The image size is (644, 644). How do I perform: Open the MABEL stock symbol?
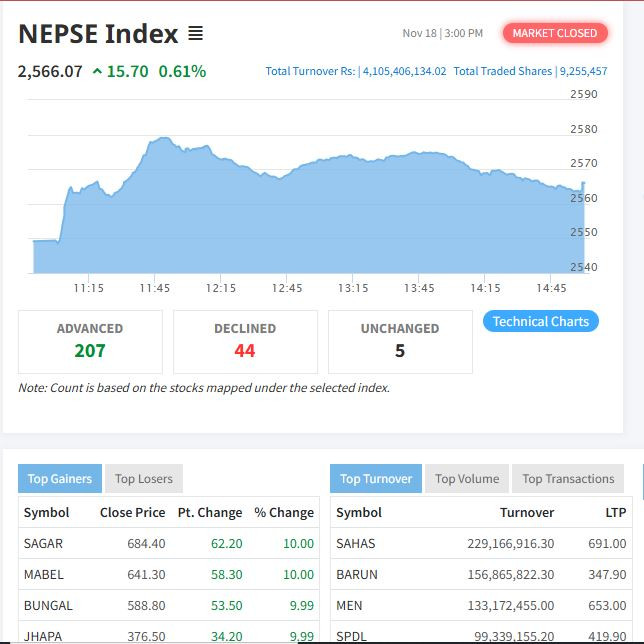click(x=43, y=575)
